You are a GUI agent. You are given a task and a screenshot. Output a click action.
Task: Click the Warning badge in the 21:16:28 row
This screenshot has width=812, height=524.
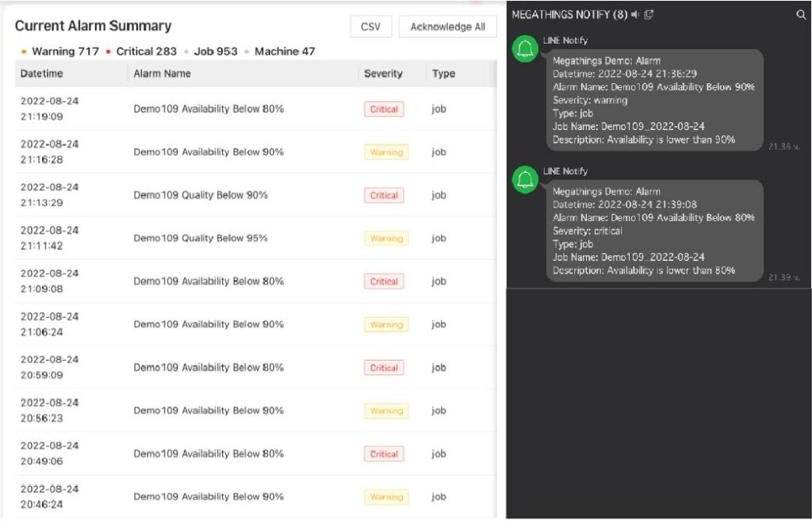(x=386, y=152)
